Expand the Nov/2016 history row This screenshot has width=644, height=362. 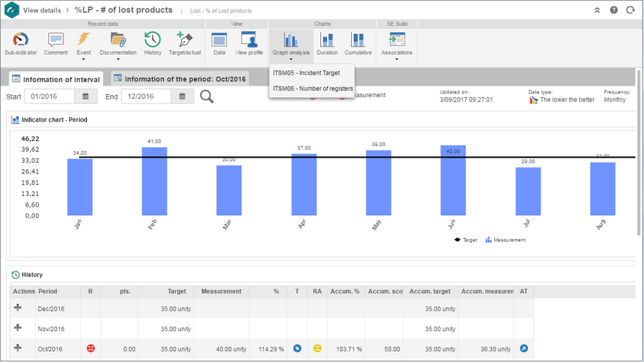(x=18, y=328)
